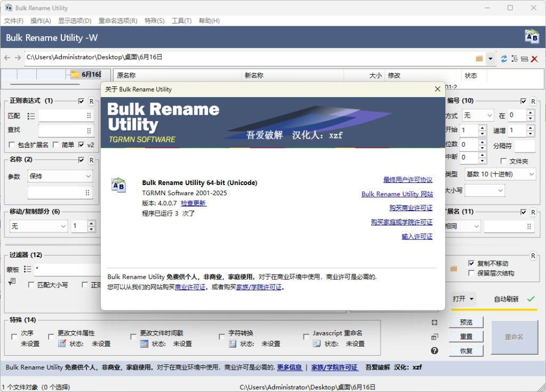This screenshot has height=392, width=546.
Task: Expand the 名称 参数 保持 dropdown
Action: click(60, 176)
